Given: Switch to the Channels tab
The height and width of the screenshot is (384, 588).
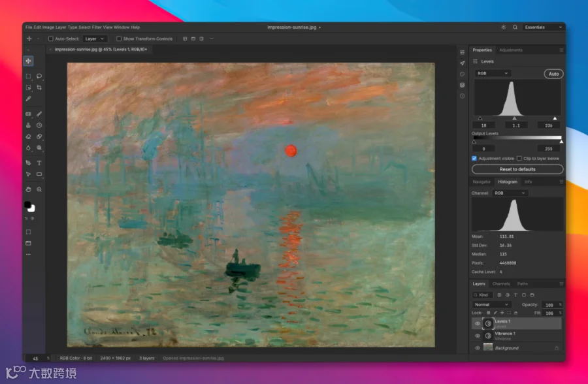Looking at the screenshot, I should click(501, 284).
